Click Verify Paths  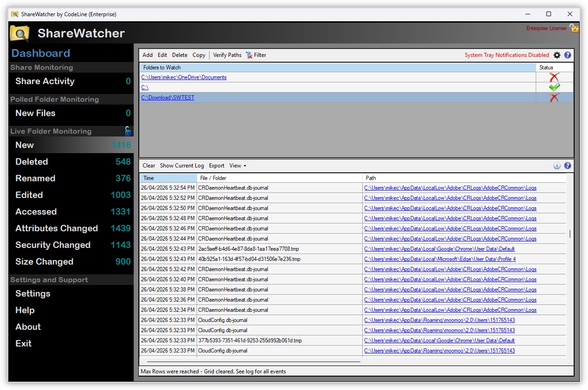[227, 55]
